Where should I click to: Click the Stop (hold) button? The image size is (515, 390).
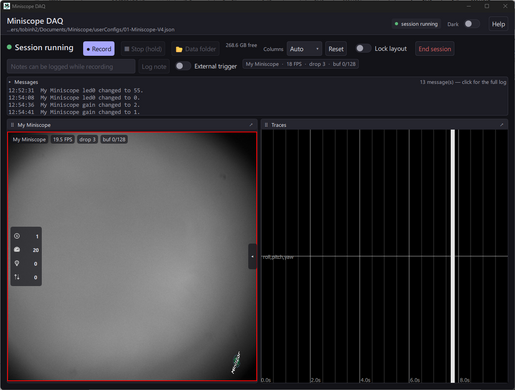click(x=143, y=49)
